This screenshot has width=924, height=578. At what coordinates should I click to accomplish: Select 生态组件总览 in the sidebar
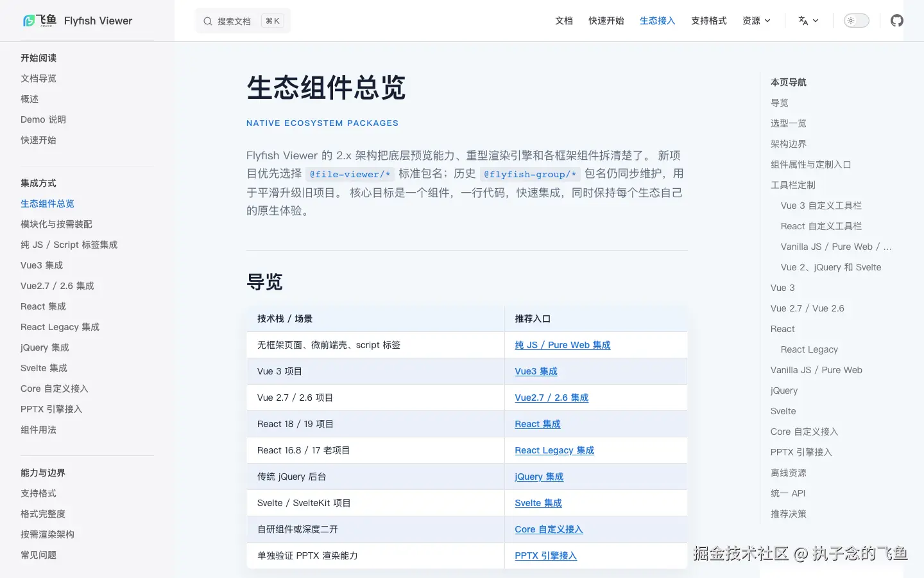47,204
